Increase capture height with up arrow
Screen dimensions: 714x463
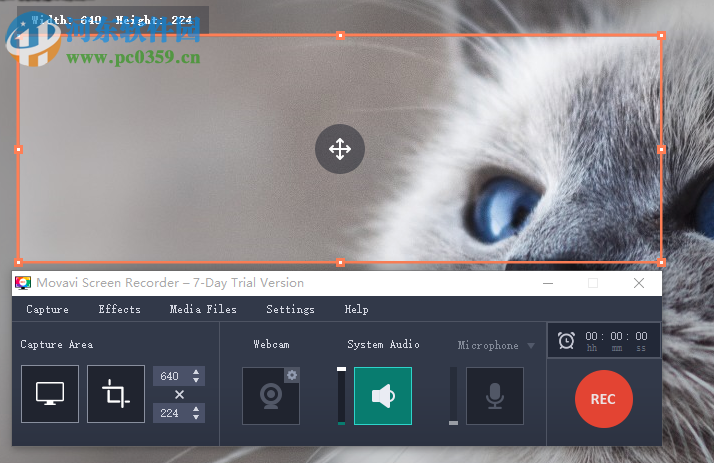pyautogui.click(x=196, y=409)
